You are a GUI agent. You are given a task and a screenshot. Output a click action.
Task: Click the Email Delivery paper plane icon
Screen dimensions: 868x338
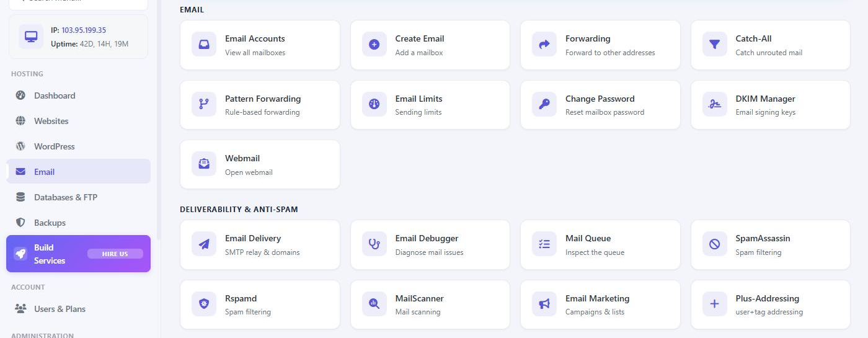pos(204,244)
